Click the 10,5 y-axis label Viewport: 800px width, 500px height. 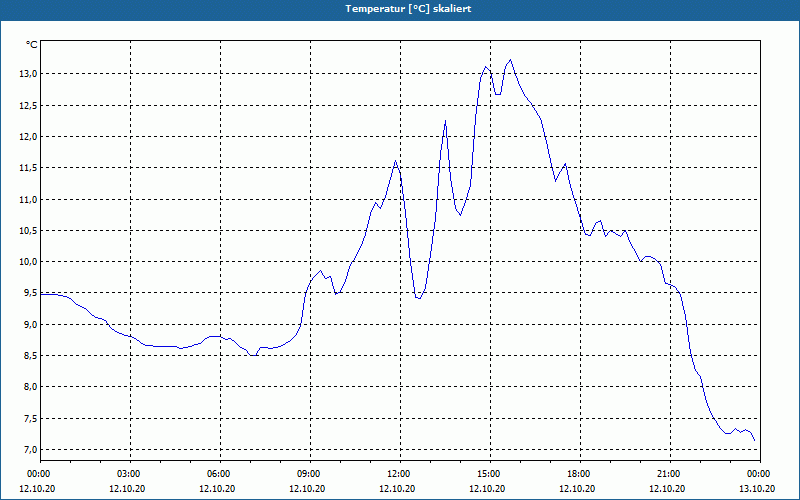tap(28, 231)
